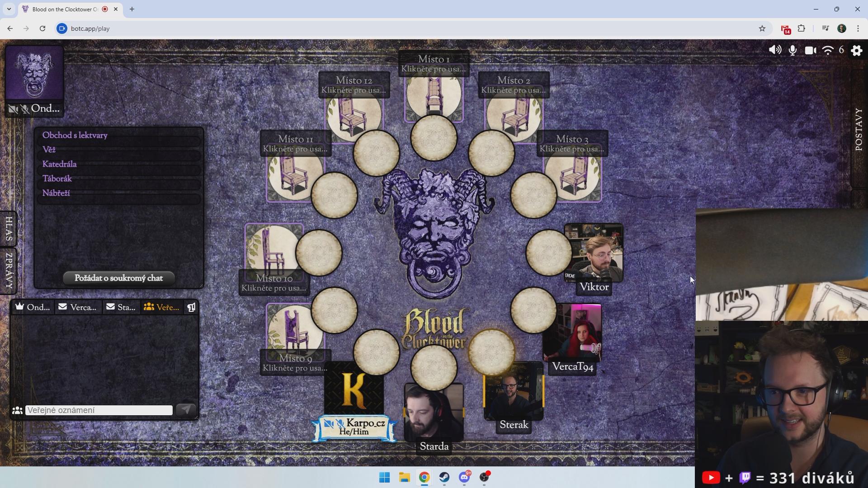Mute sound with the speaker icon
Screen dimensions: 868x488
tap(774, 50)
